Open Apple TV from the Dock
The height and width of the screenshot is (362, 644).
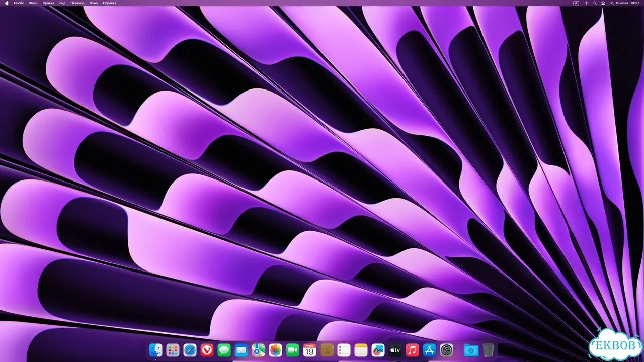[395, 350]
